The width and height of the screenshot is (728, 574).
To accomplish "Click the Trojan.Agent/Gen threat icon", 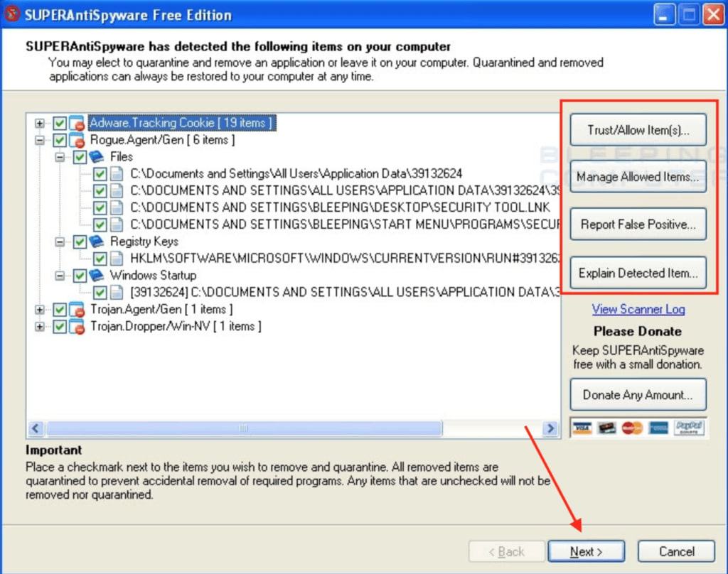I will tap(77, 310).
